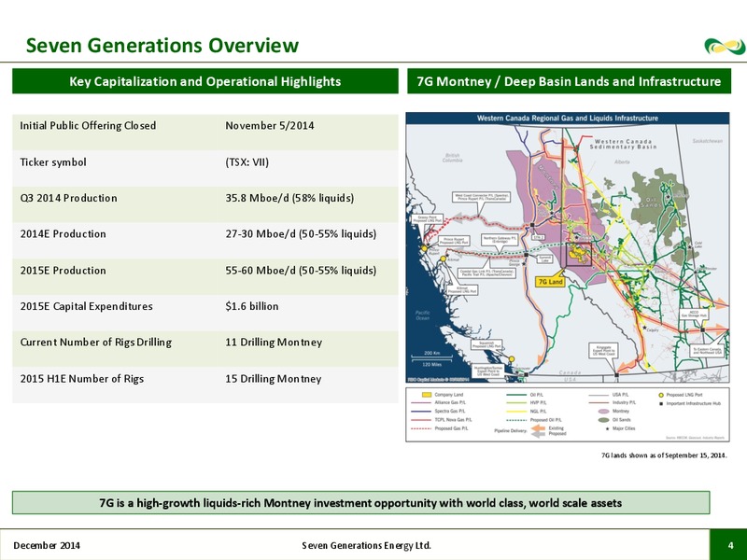Click the 7G high-growth liquids-rich summary banner
The height and width of the screenshot is (560, 747).
point(360,503)
